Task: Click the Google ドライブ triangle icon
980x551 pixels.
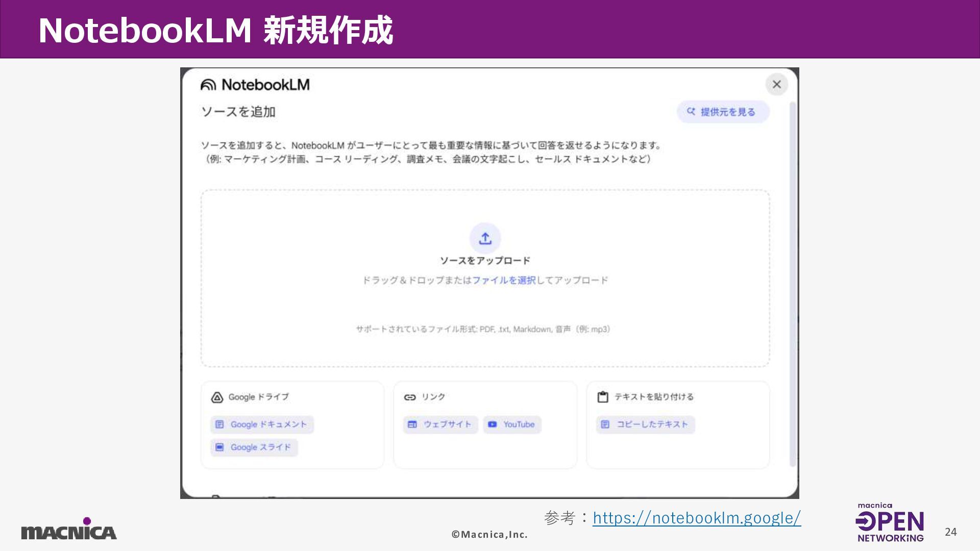Action: [217, 397]
